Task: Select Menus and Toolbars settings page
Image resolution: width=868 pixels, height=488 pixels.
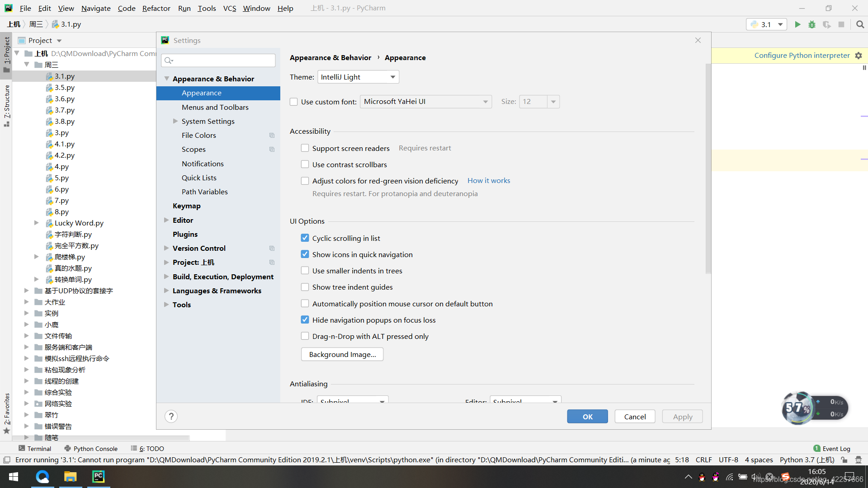Action: click(x=215, y=107)
